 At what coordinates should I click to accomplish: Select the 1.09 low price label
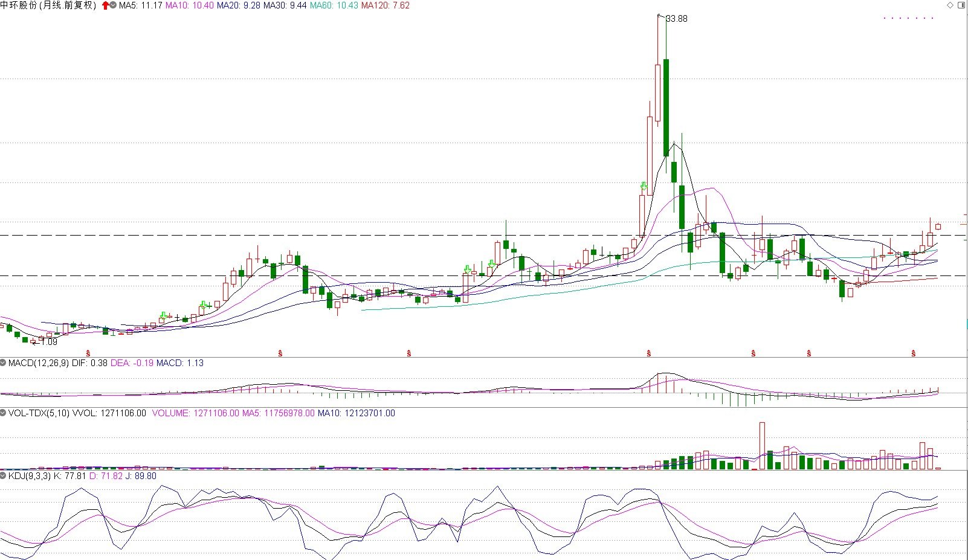pyautogui.click(x=49, y=342)
